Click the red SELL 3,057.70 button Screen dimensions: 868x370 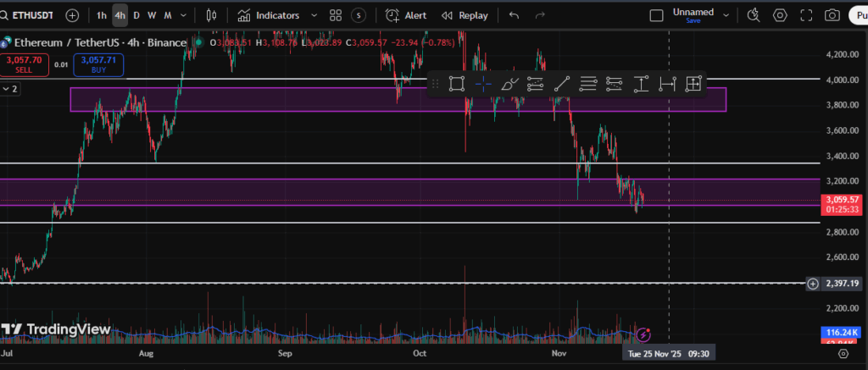tap(23, 64)
